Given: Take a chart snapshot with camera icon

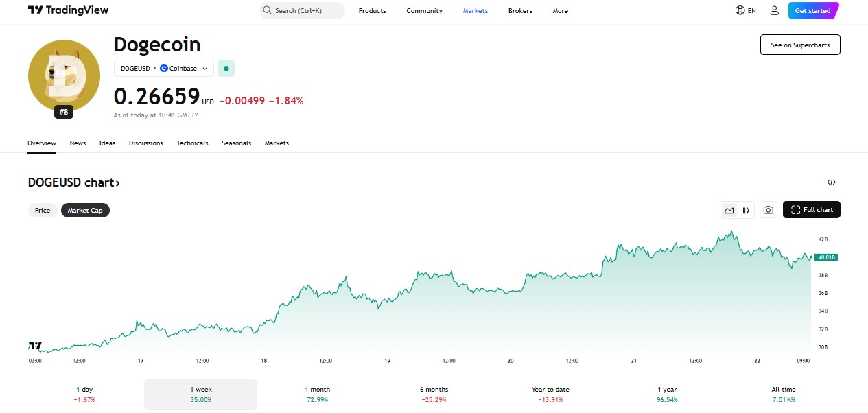Looking at the screenshot, I should pos(769,210).
